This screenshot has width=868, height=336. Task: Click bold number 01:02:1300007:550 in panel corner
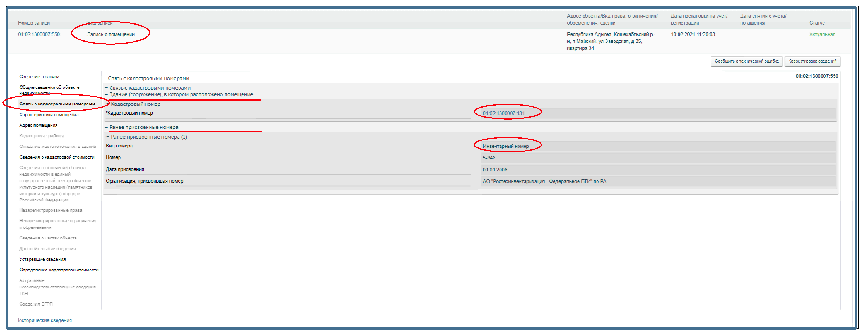point(817,76)
